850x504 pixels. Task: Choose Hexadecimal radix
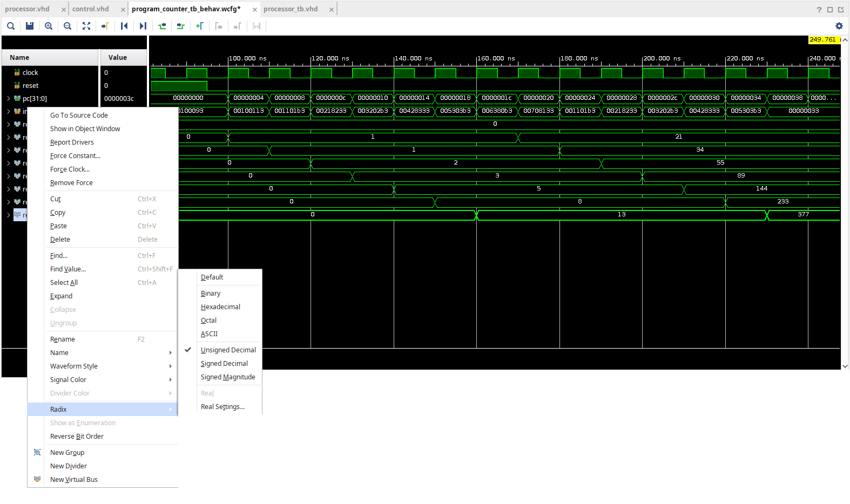pos(221,307)
